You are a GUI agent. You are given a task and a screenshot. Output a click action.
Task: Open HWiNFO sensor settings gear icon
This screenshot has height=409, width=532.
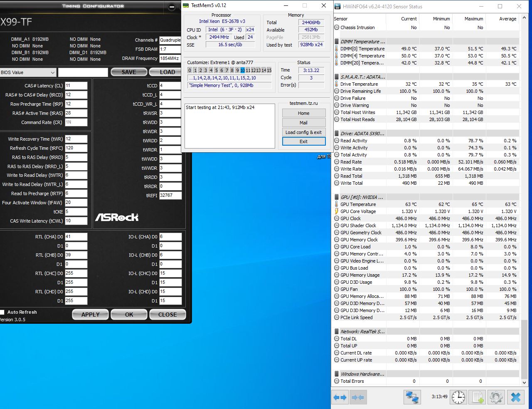click(496, 397)
